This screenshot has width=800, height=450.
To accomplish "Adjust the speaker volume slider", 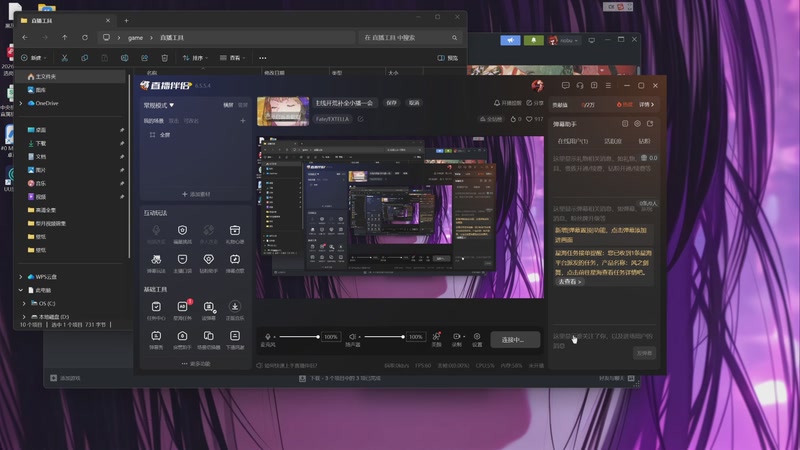I will click(384, 337).
